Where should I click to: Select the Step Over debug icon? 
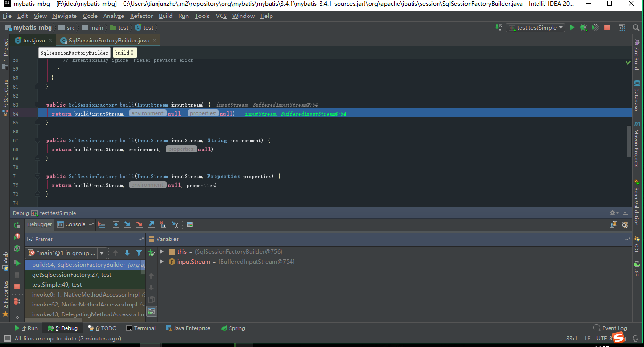[x=116, y=224]
